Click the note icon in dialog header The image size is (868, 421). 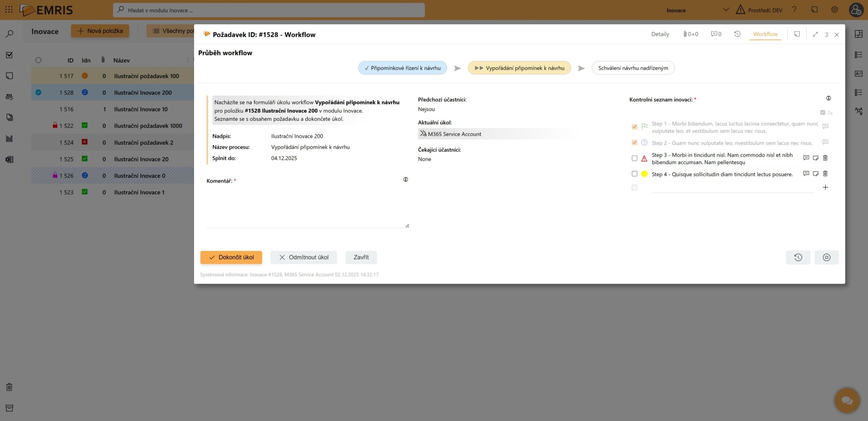(x=797, y=34)
